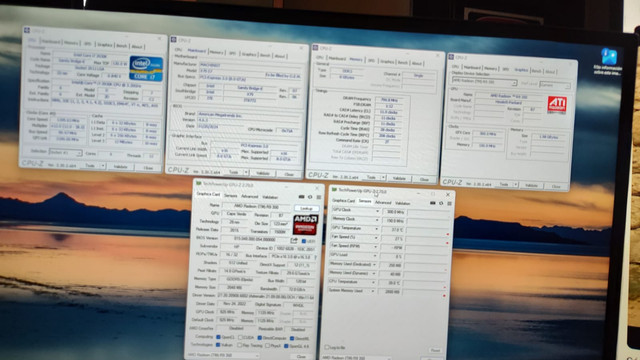The image size is (640, 360).
Task: Click the BIOS export share icon in GPU-Z
Action: pos(294,240)
